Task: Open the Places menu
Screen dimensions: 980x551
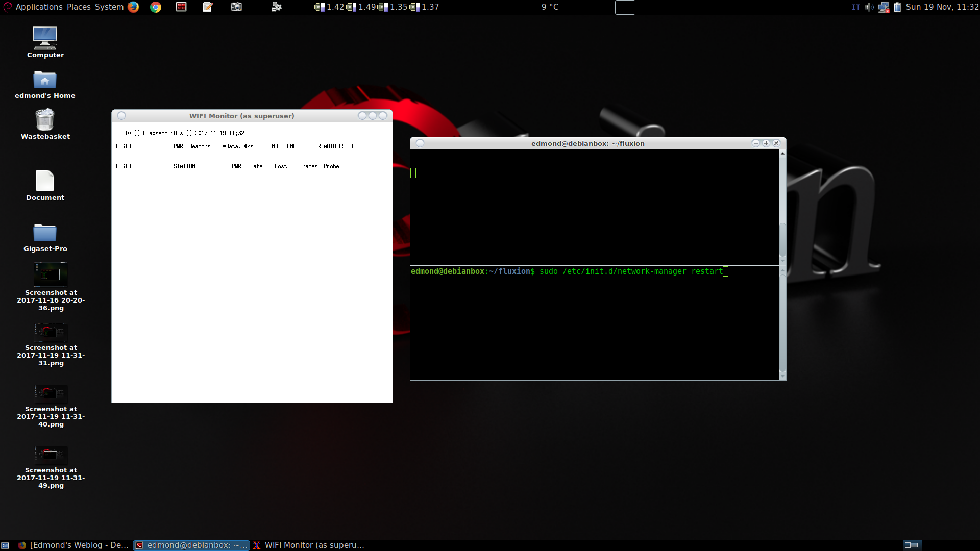Action: pyautogui.click(x=79, y=7)
